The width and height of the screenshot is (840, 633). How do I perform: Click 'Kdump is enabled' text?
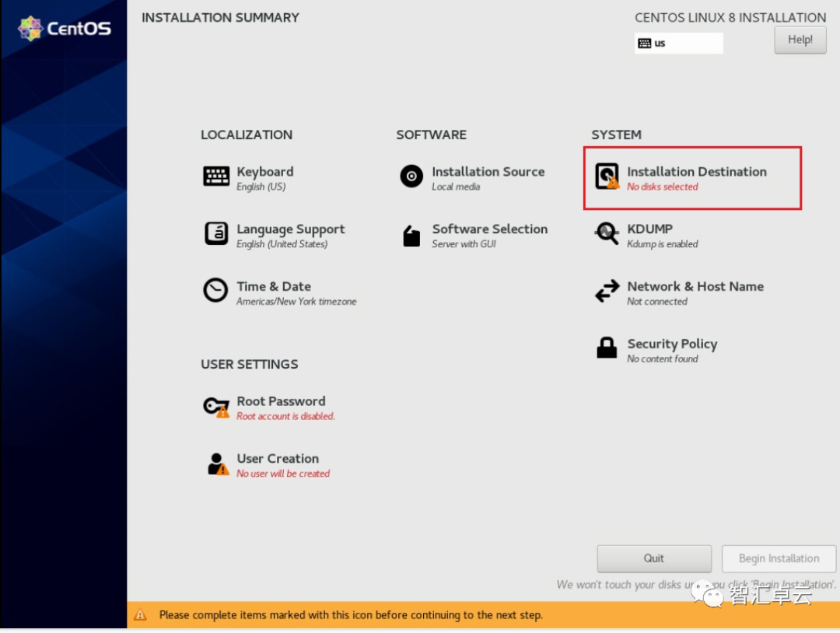pos(663,244)
